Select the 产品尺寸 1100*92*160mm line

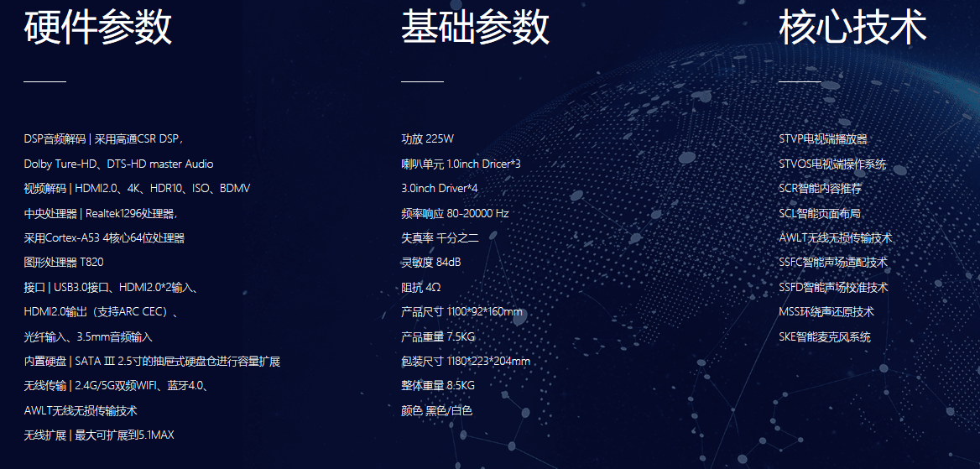point(461,311)
